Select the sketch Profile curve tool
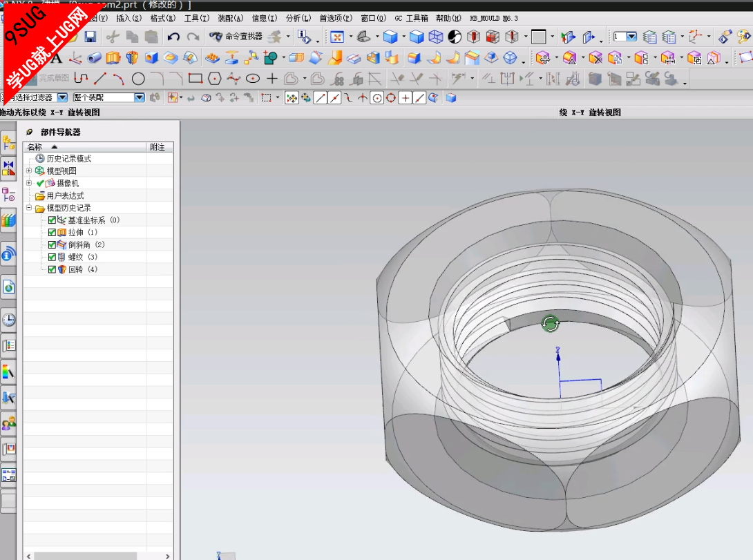The height and width of the screenshot is (560, 753). coord(81,78)
